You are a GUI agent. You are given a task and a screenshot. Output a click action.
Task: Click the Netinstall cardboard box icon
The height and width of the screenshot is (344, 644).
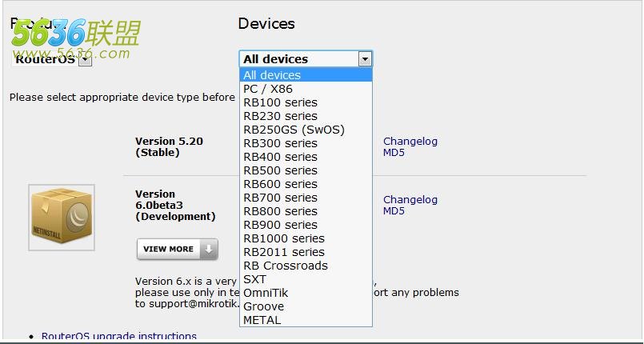62,217
